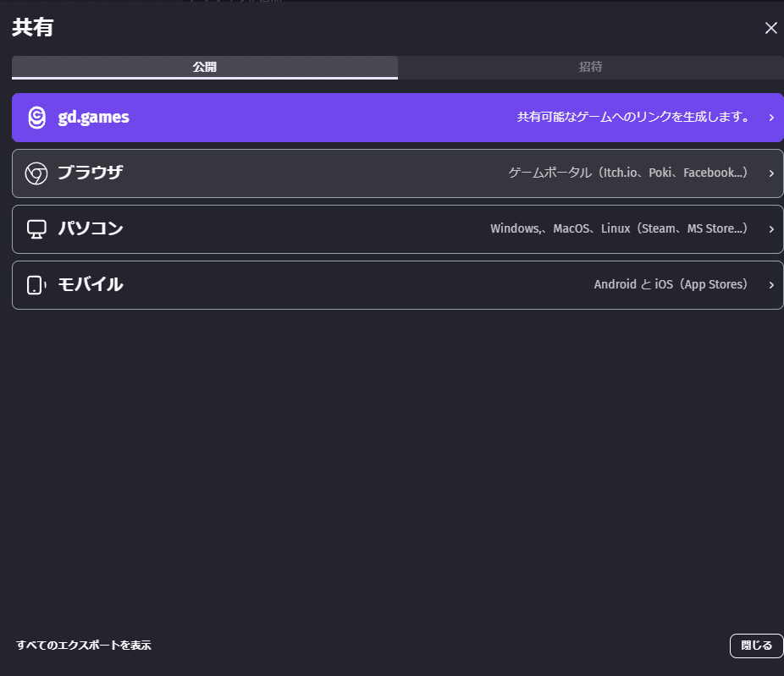
Task: Click the gd.games logo icon
Action: [x=36, y=118]
